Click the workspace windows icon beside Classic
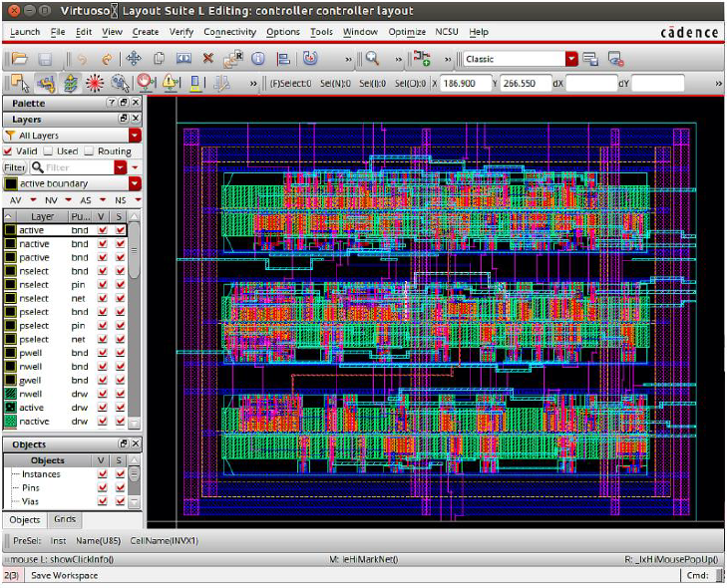 pos(590,59)
